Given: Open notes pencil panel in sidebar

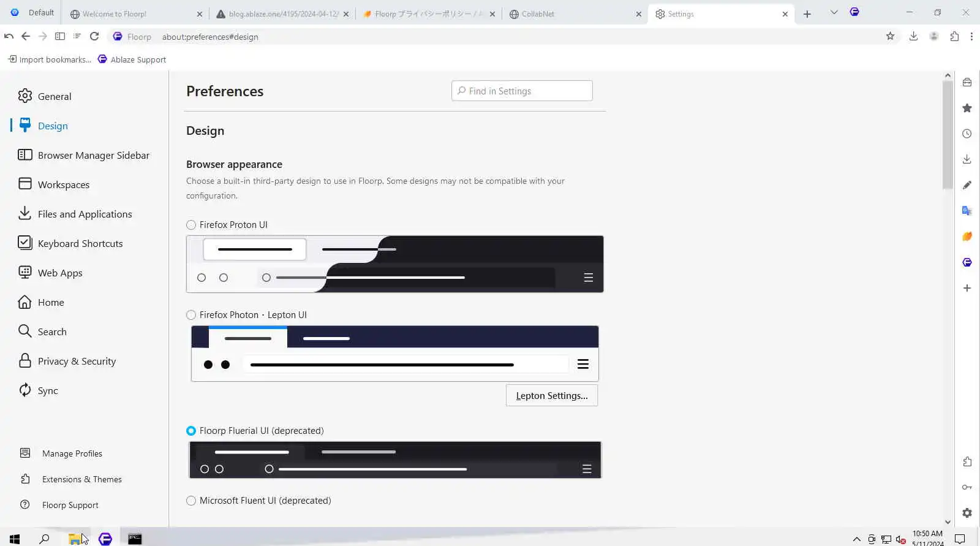Looking at the screenshot, I should point(967,185).
